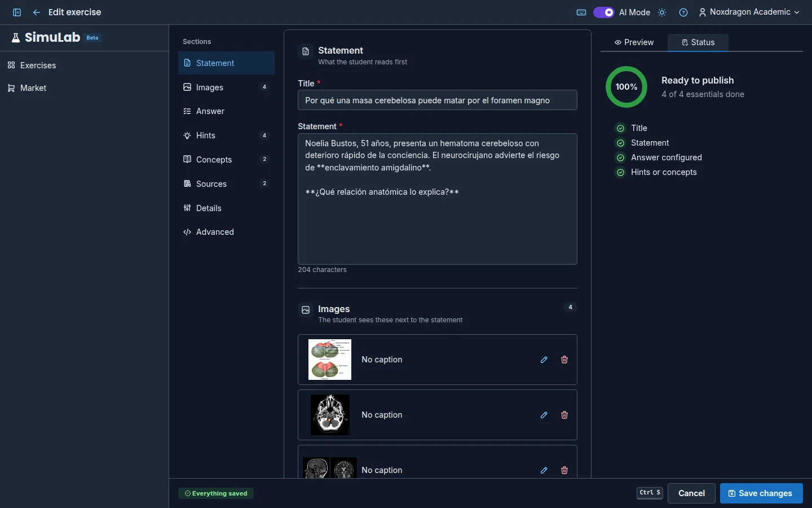Click the 100% progress ring
This screenshot has width=812, height=508.
626,87
